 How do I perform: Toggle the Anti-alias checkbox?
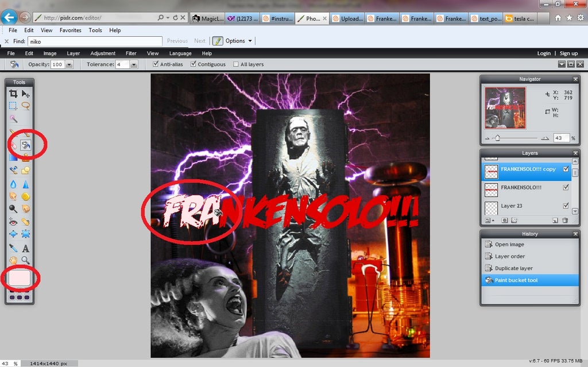point(156,64)
